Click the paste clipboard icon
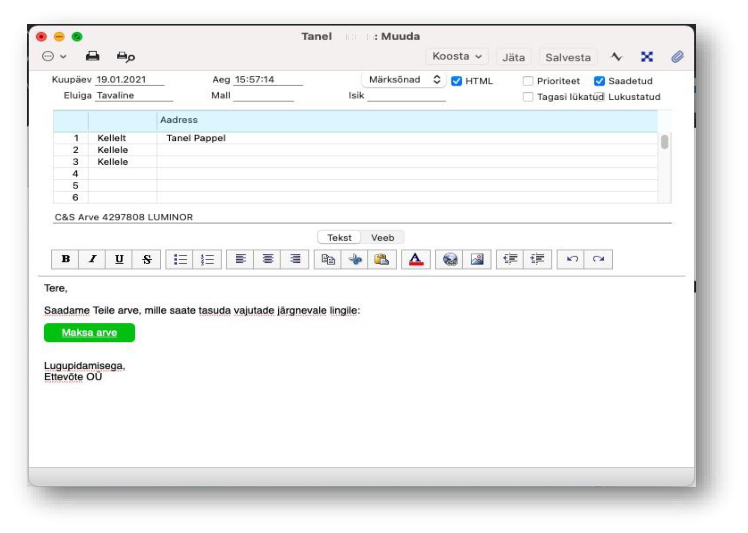The width and height of the screenshot is (748, 533). pos(382,259)
